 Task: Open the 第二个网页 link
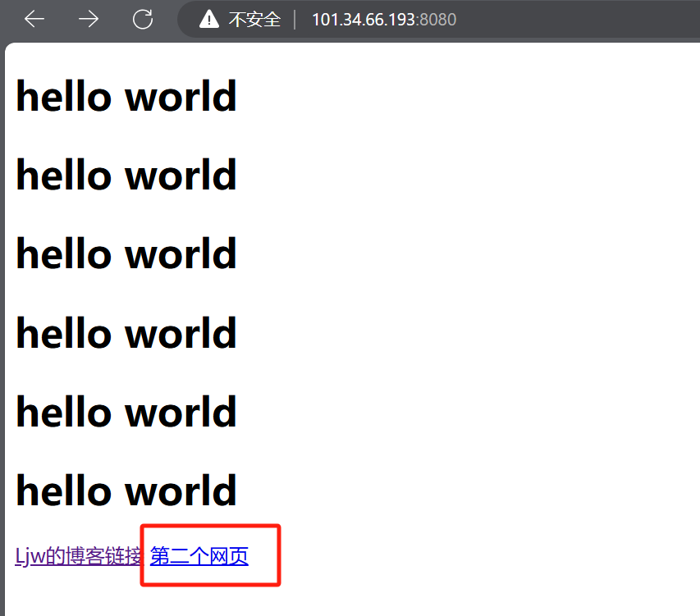pyautogui.click(x=199, y=556)
